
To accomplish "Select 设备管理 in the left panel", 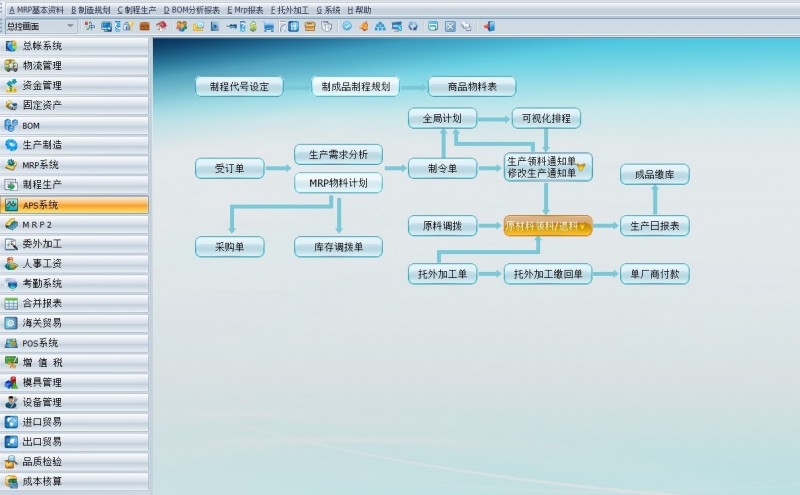I will click(x=74, y=402).
